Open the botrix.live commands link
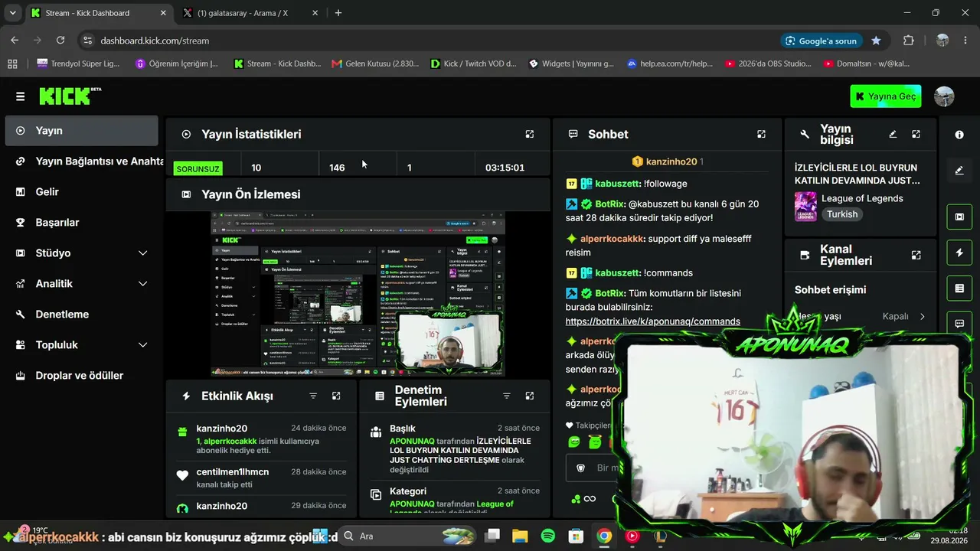The width and height of the screenshot is (980, 551). pyautogui.click(x=653, y=321)
